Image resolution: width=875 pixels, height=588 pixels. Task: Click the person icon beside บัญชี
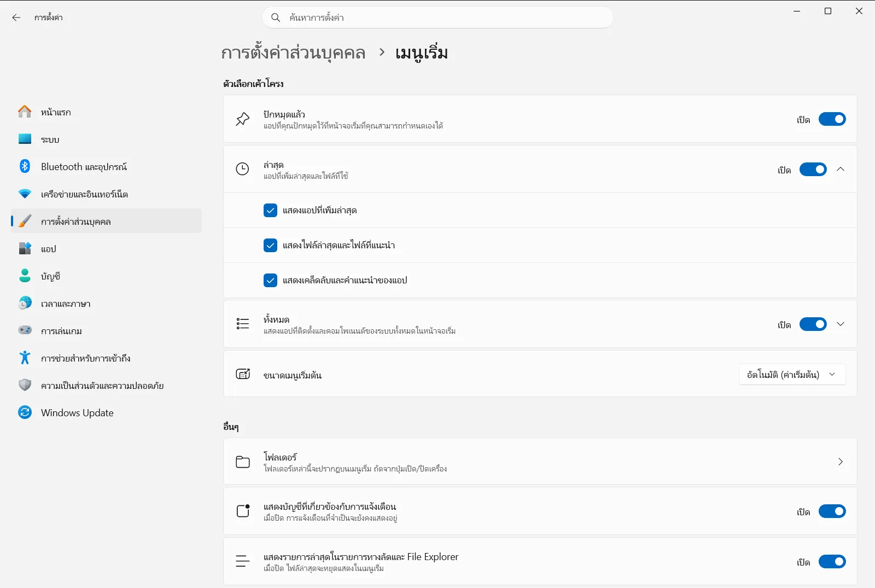click(x=25, y=276)
